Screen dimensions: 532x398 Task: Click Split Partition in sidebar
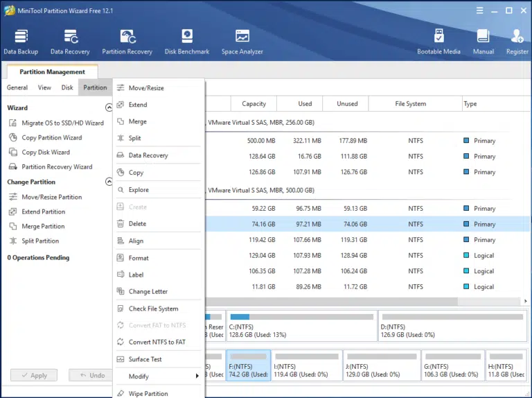click(34, 241)
